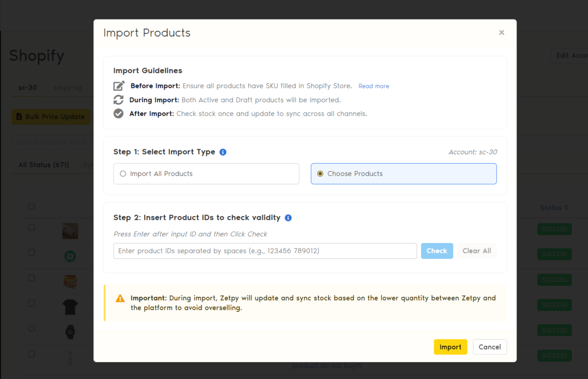Click the warning triangle icon
588x379 pixels.
coord(120,299)
